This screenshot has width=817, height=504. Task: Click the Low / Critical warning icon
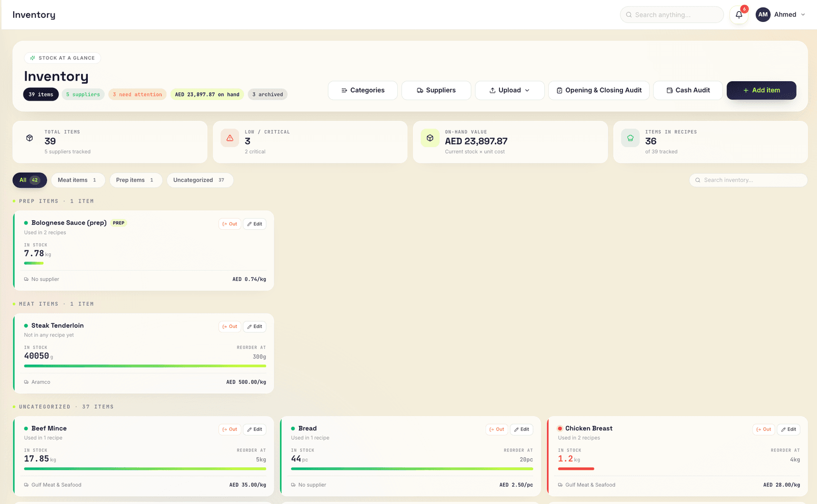(x=230, y=138)
